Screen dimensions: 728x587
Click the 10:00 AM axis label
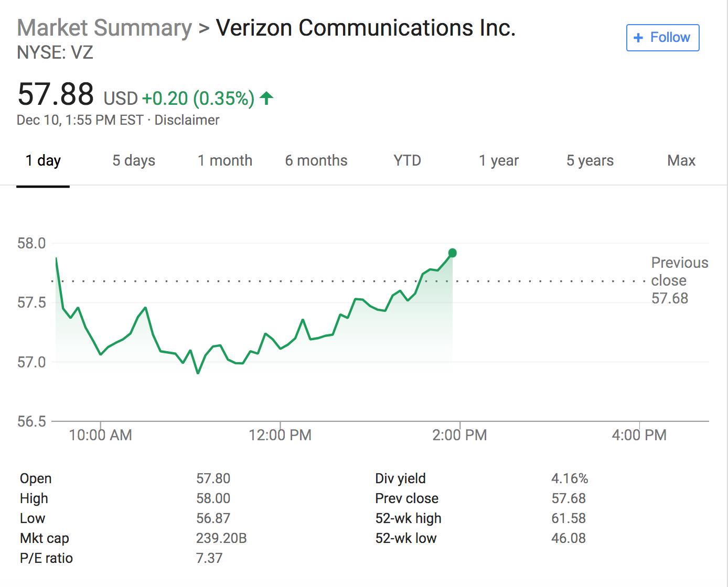100,435
